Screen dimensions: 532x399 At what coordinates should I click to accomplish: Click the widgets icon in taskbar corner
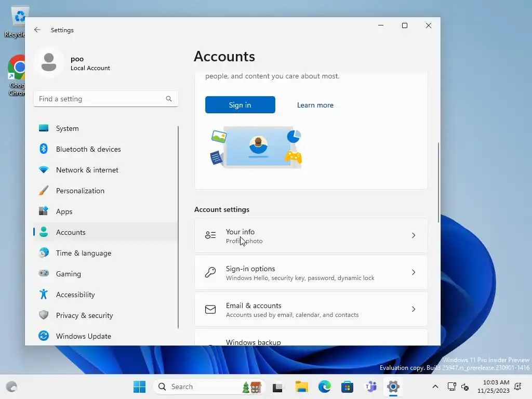pyautogui.click(x=11, y=387)
